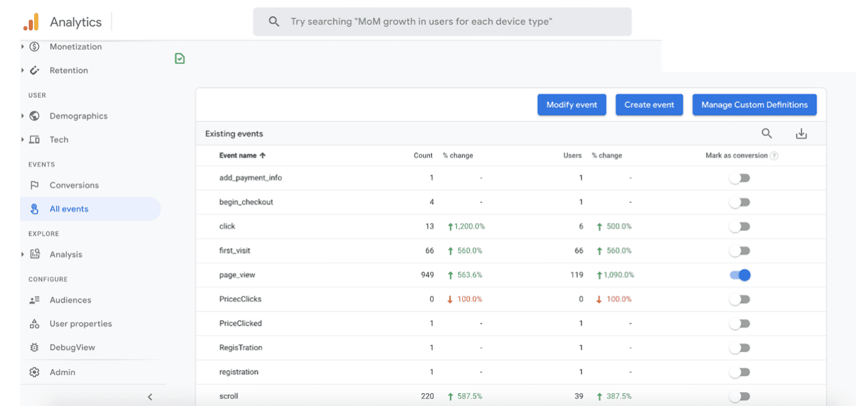The height and width of the screenshot is (418, 868).
Task: Click the Conversions flag icon
Action: (x=35, y=186)
